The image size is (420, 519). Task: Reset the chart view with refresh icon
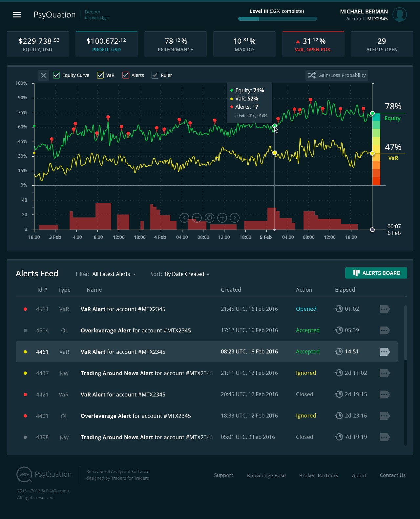pos(209,218)
